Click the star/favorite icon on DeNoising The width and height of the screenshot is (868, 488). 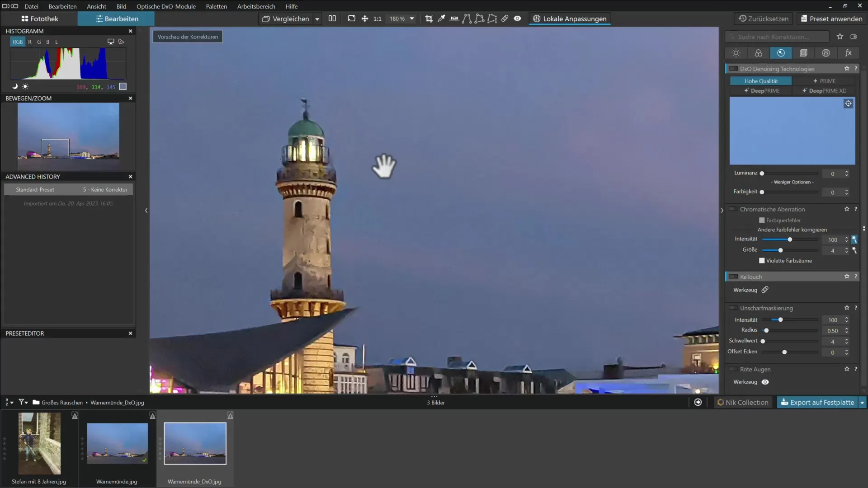(847, 69)
